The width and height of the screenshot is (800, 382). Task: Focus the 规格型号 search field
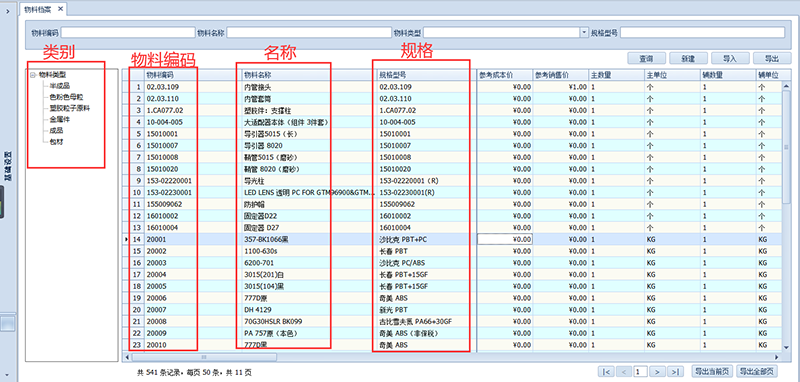703,33
